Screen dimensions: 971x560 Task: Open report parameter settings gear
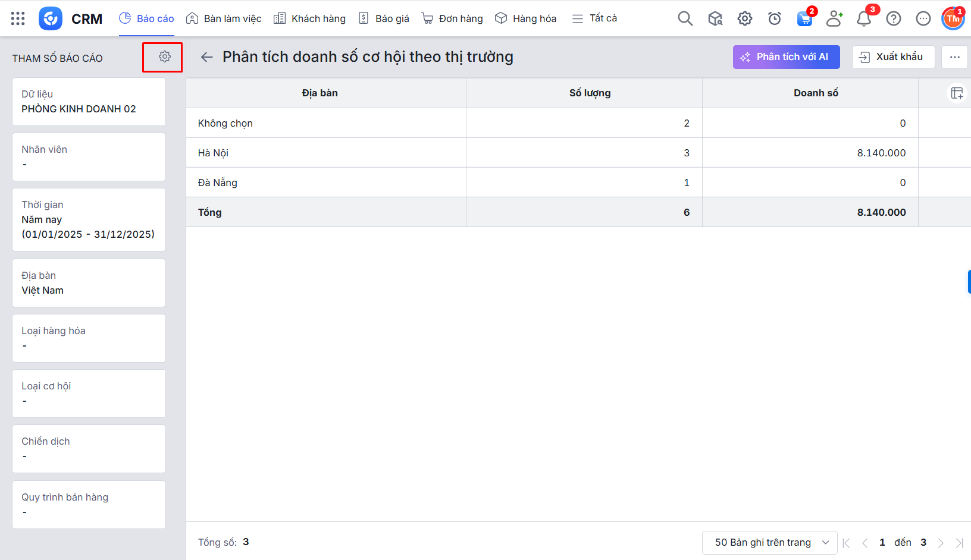(x=165, y=56)
